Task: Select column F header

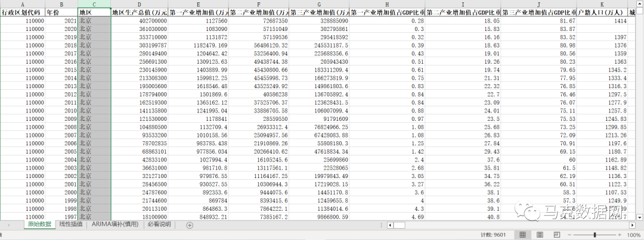Action: coord(259,4)
